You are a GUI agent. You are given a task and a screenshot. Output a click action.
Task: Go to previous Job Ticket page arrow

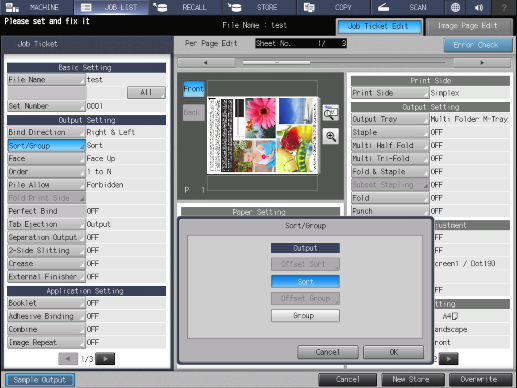tap(68, 359)
